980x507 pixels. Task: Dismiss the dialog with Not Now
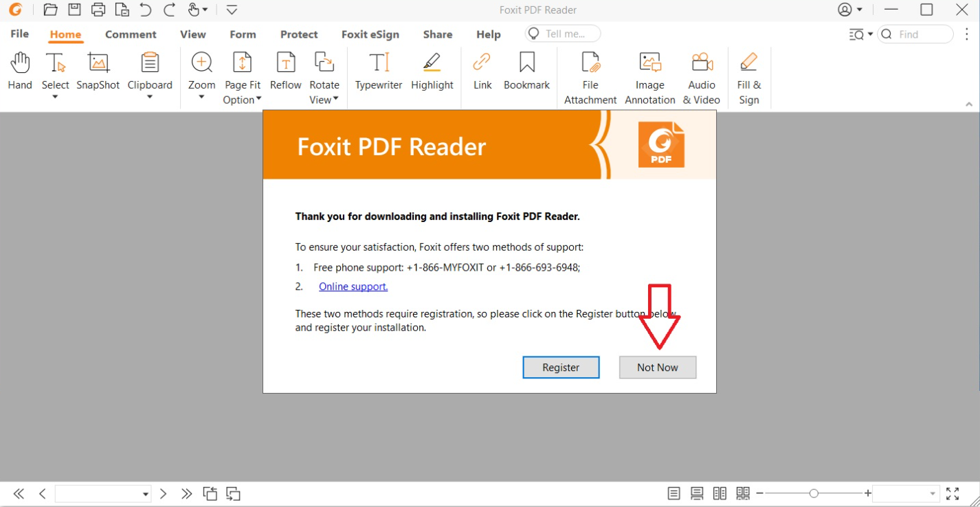[658, 368]
